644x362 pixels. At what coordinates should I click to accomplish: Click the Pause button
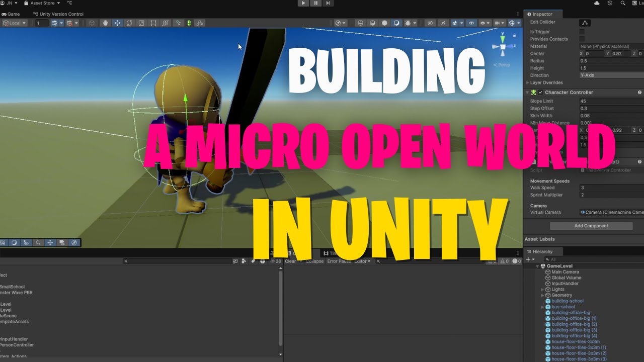pos(315,3)
